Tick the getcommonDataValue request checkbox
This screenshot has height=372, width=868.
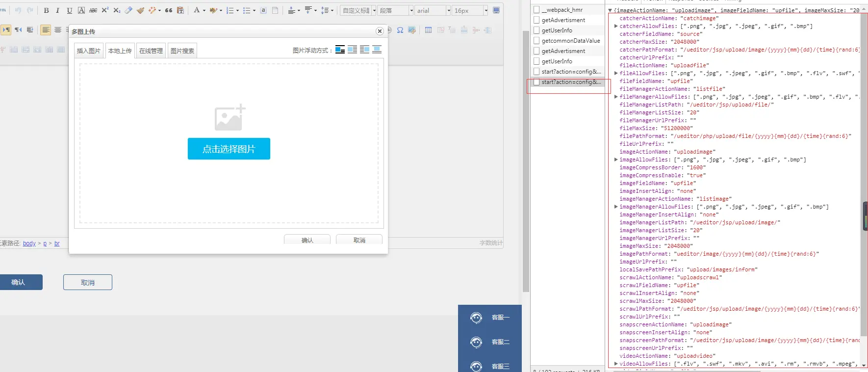tap(536, 41)
